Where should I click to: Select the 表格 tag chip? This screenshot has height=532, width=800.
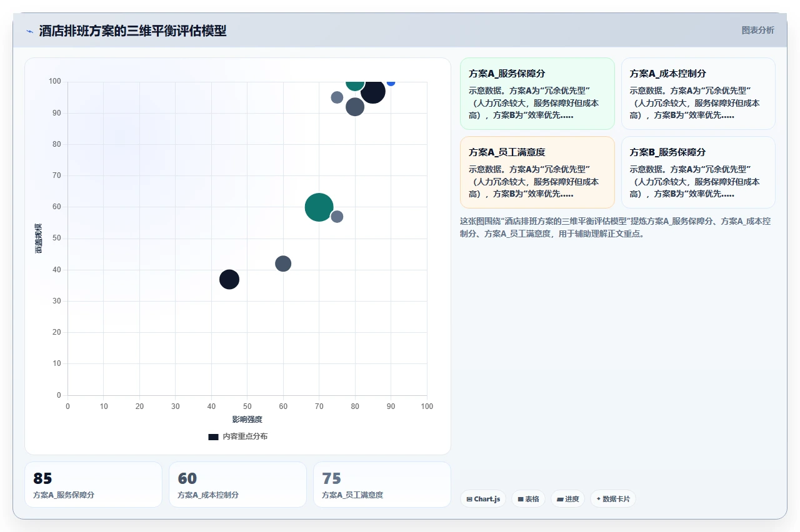(x=528, y=499)
